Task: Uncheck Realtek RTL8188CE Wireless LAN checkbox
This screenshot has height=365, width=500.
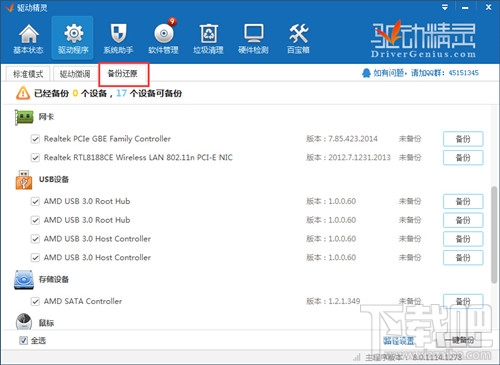Action: (x=35, y=158)
